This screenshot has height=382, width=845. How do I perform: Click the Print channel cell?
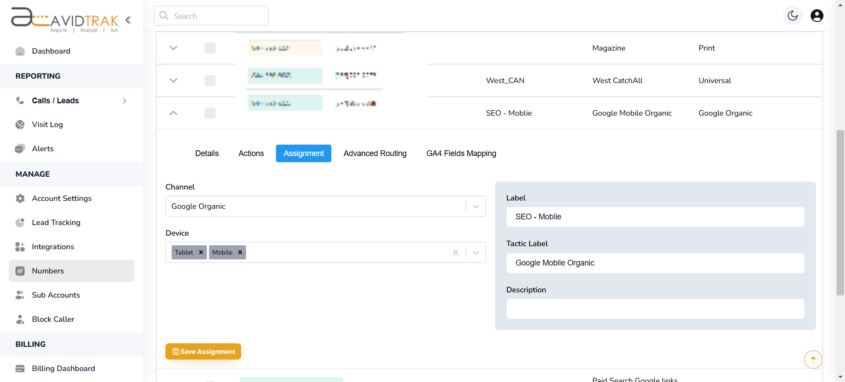pyautogui.click(x=707, y=48)
